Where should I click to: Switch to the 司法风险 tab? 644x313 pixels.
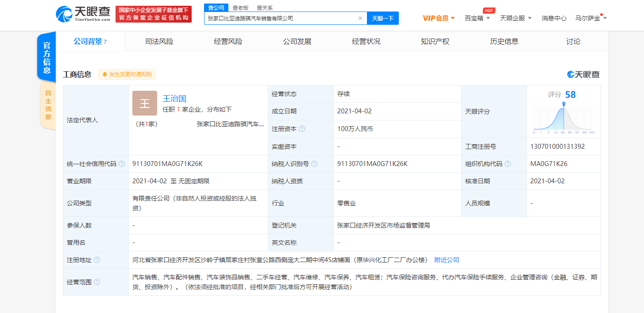click(159, 42)
